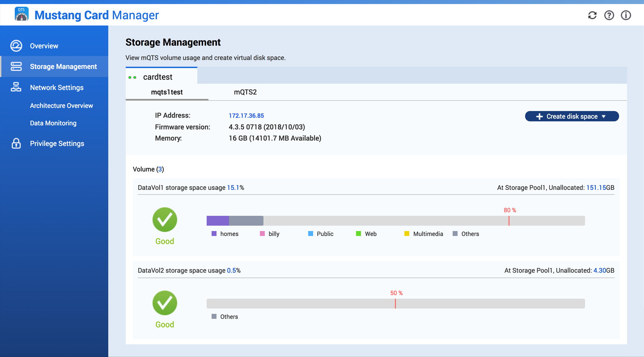This screenshot has height=357, width=644.
Task: Click the DataVol1 Good label
Action: 165,241
